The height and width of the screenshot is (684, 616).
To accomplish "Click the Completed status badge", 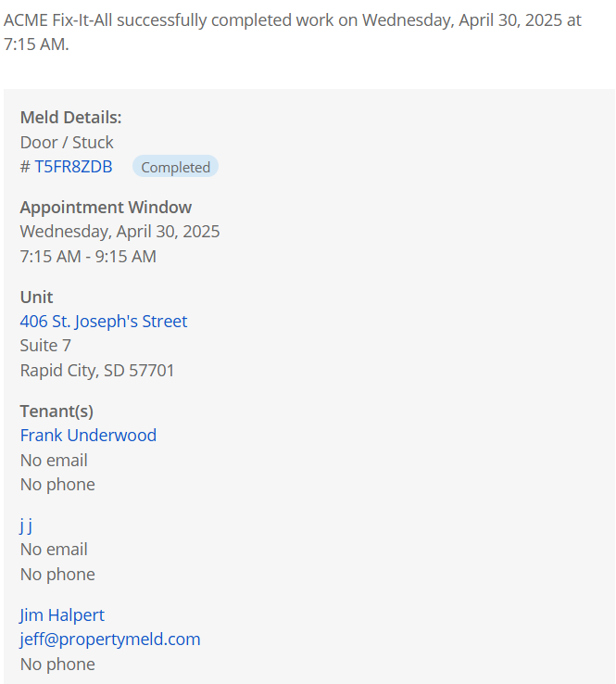I will click(175, 167).
